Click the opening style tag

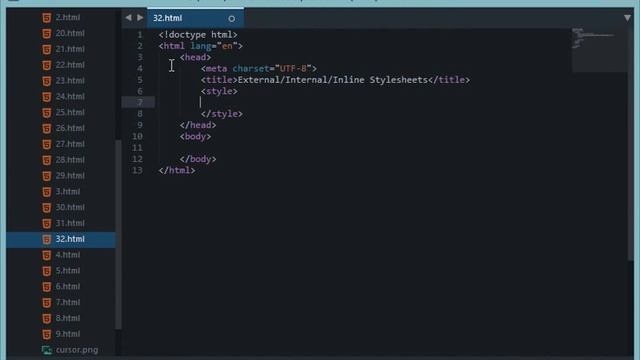coord(219,91)
